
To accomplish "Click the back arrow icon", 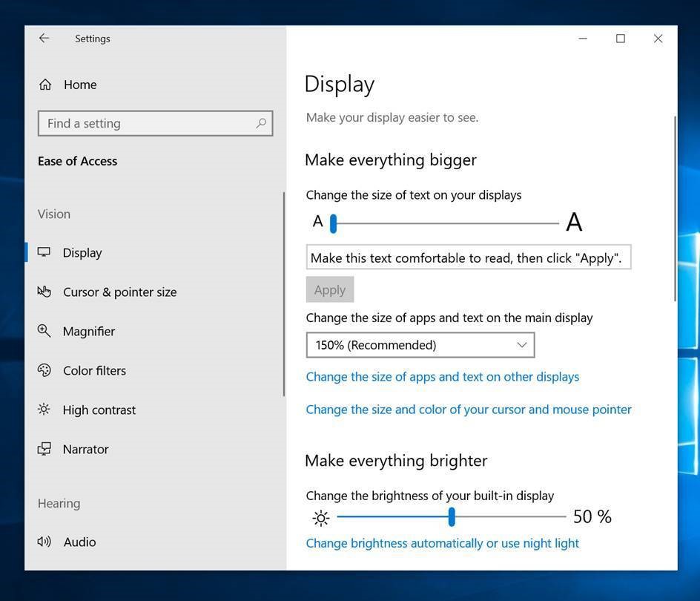I will [44, 39].
